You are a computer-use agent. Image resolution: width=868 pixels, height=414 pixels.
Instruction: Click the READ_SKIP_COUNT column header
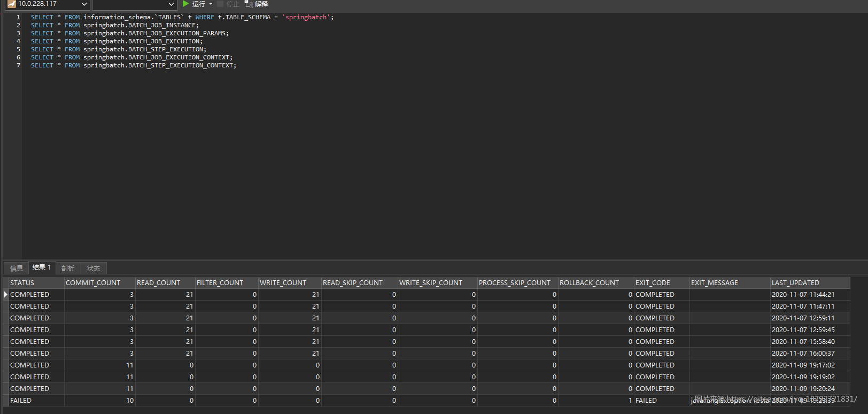point(360,282)
